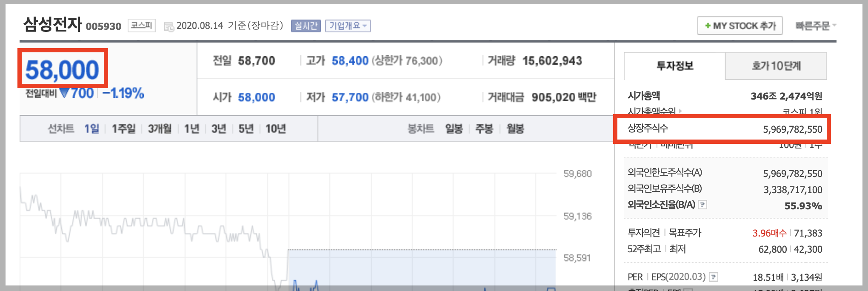Click the question mark next to EPS(2020.03)
This screenshot has width=868, height=291.
pyautogui.click(x=714, y=277)
